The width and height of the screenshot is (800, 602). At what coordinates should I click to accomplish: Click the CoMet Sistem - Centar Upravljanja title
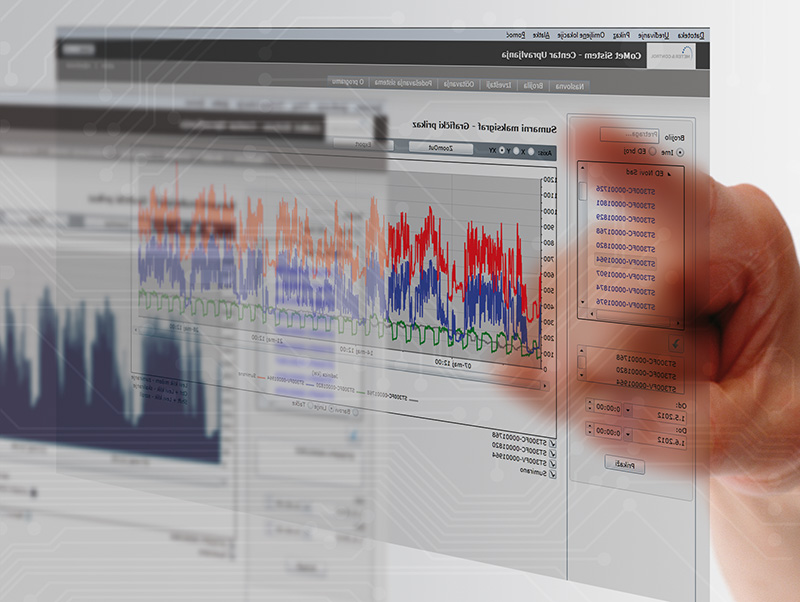pos(571,55)
